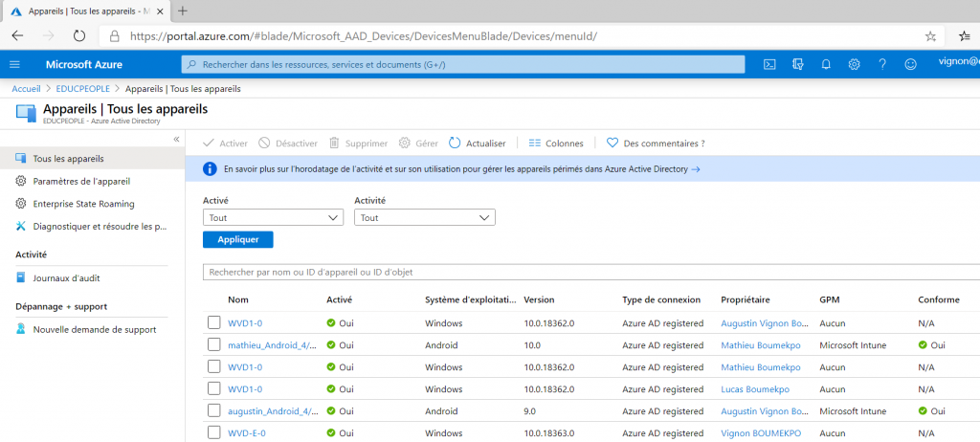Go to Accueil breadcrumb link
The height and width of the screenshot is (442, 980).
26,89
